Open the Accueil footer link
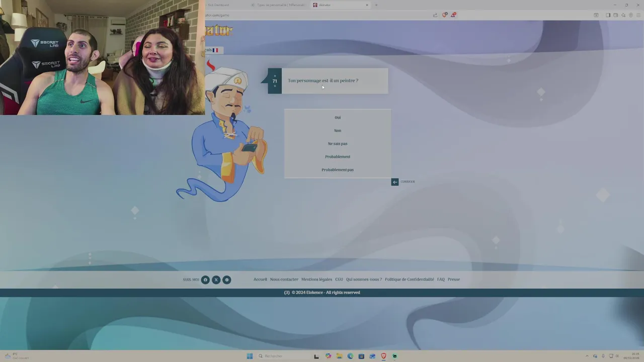Screen dimensions: 644x362 260,280
